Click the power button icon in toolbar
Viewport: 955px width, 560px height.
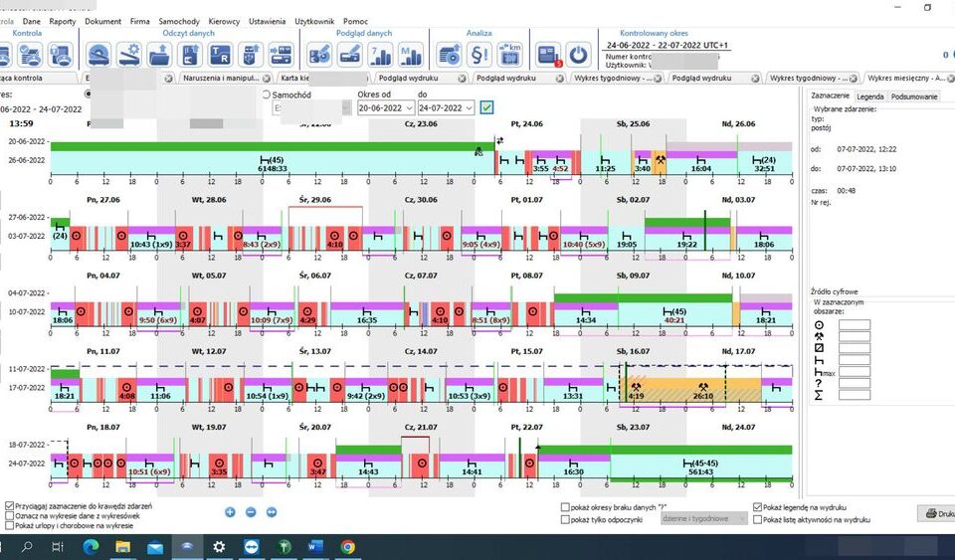pos(578,55)
